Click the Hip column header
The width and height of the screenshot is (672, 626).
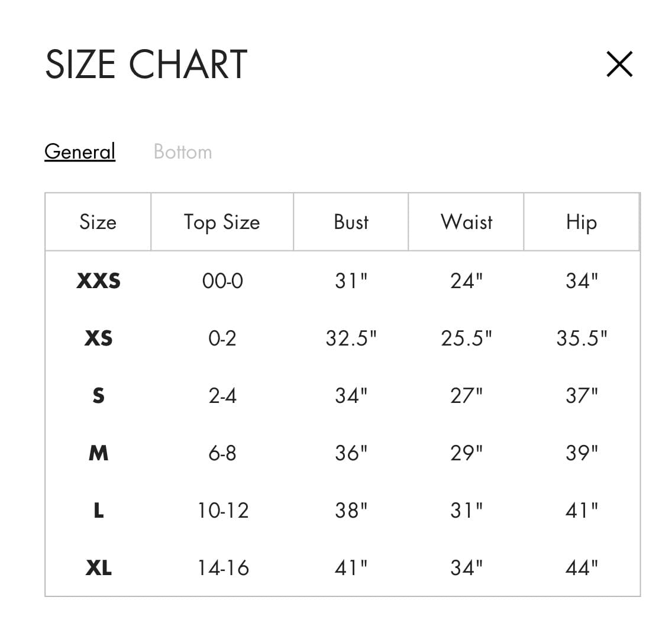click(581, 222)
